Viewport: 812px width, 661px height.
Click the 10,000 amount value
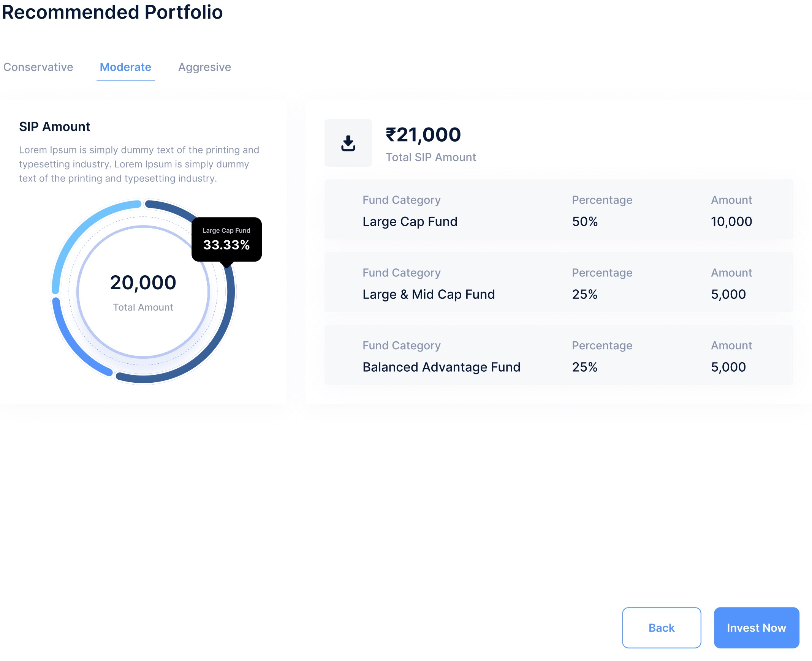click(x=731, y=222)
